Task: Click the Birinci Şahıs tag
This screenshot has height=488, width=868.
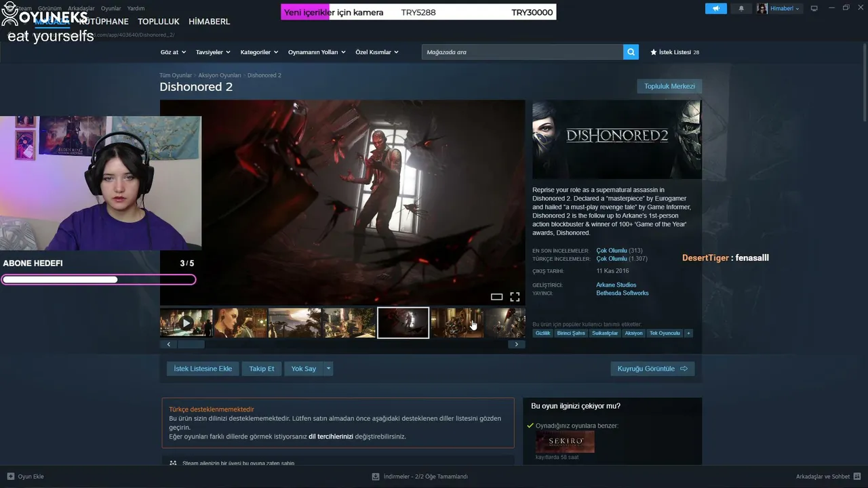Action: tap(571, 333)
